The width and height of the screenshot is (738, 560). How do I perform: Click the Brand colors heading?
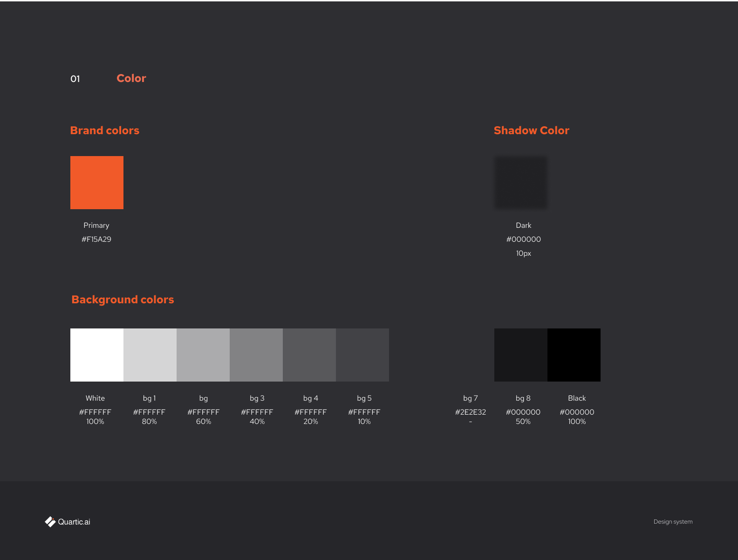click(105, 130)
